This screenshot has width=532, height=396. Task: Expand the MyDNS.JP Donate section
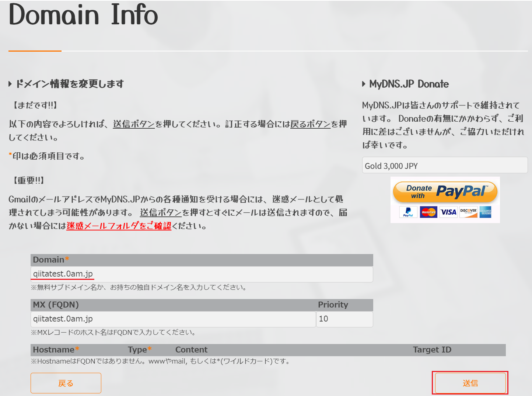(408, 84)
